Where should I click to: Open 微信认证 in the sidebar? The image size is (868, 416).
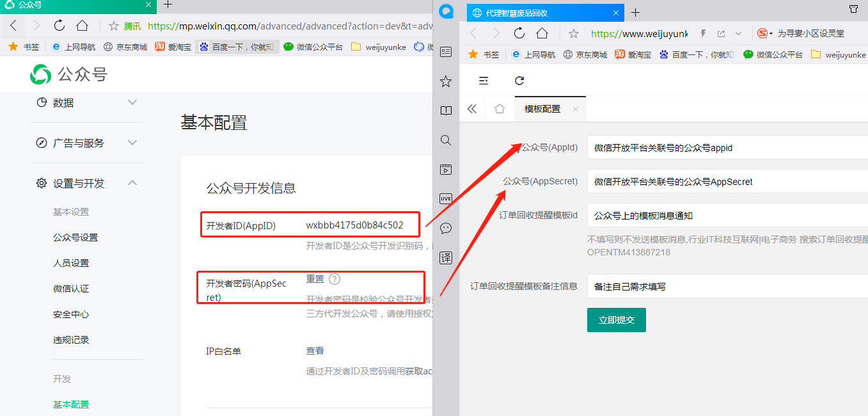[x=71, y=289]
